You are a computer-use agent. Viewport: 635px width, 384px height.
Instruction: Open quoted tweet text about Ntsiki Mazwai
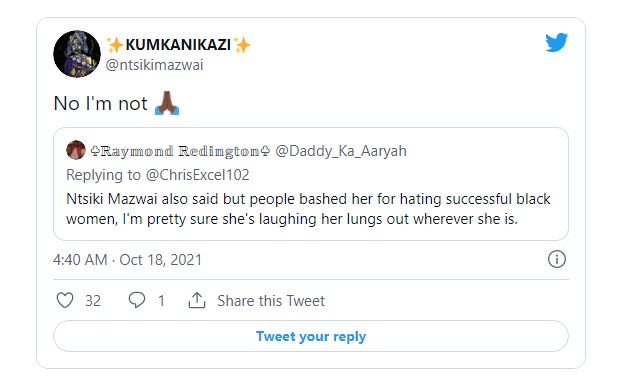(x=308, y=209)
